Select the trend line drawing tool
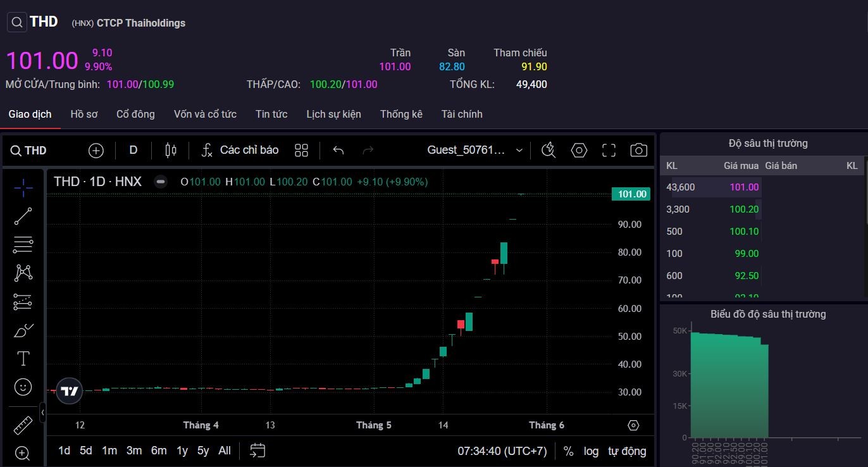The image size is (868, 467). point(23,216)
